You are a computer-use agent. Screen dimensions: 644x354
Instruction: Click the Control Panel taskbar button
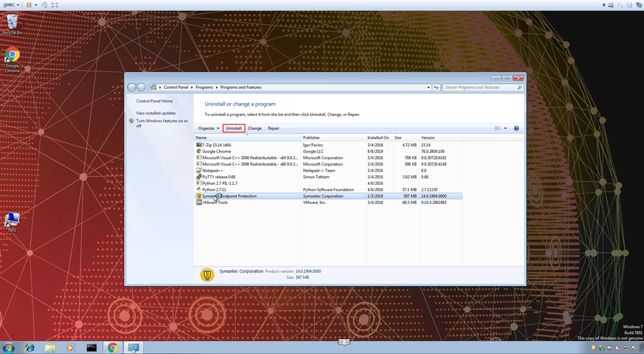[x=133, y=348]
